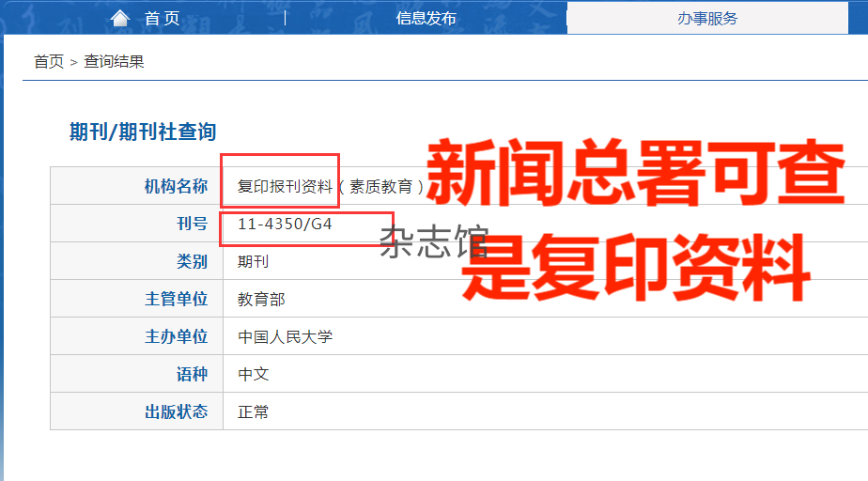Follow the 首页 breadcrumb link
Image resolution: width=868 pixels, height=481 pixels.
[x=49, y=61]
